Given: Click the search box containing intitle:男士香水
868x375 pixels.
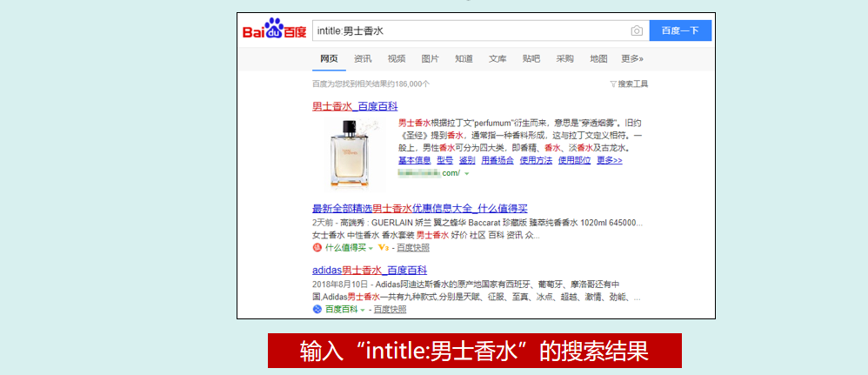Looking at the screenshot, I should pos(480,31).
